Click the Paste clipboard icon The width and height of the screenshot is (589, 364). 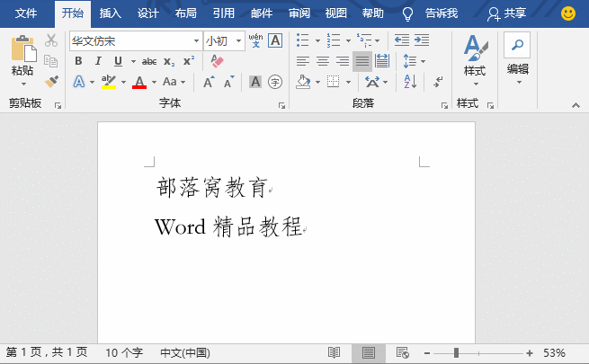(x=23, y=48)
